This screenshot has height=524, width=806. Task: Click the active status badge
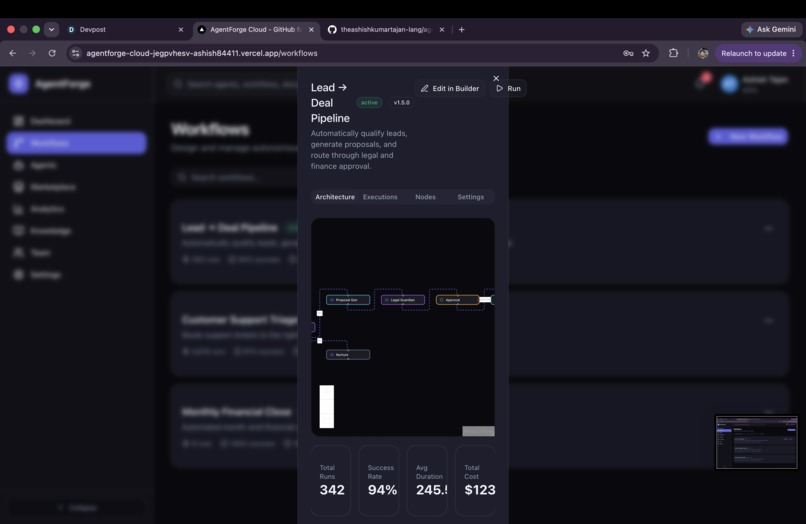(369, 102)
